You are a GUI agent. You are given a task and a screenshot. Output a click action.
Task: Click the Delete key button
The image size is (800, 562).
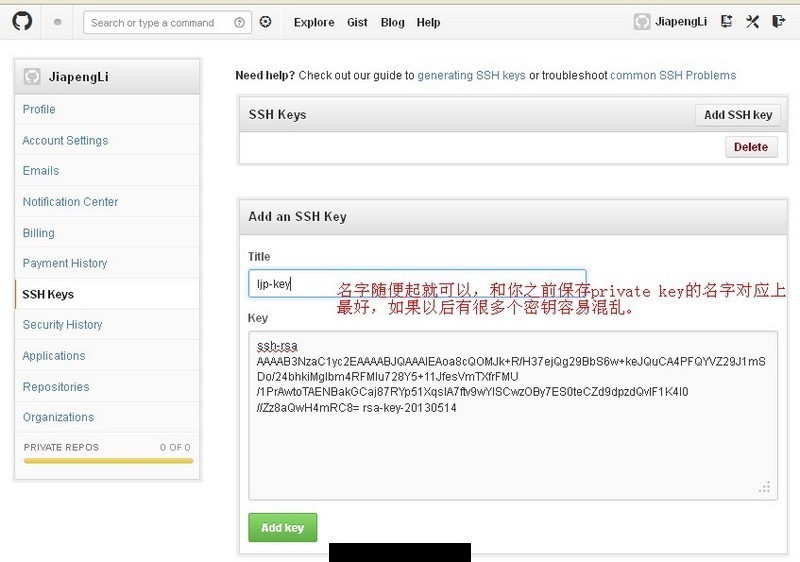tap(751, 147)
